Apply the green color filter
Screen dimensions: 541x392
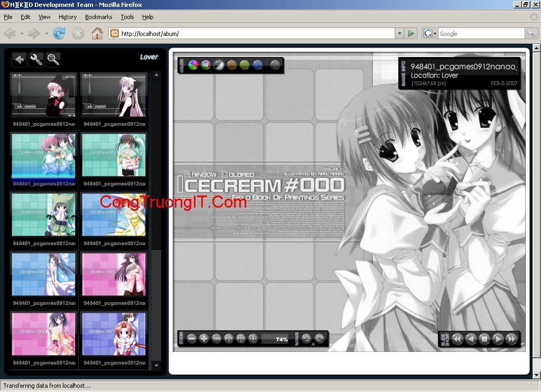pos(244,65)
